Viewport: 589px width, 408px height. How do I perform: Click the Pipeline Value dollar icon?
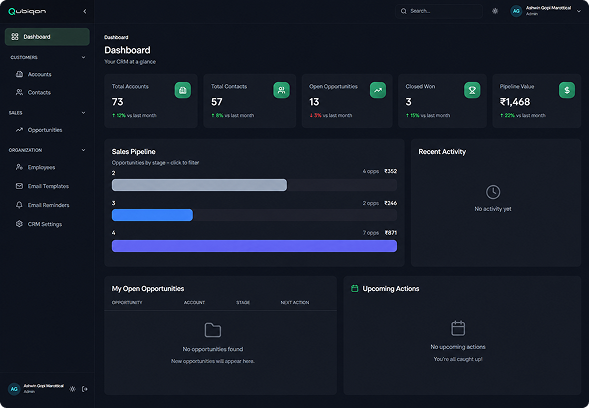tap(567, 90)
